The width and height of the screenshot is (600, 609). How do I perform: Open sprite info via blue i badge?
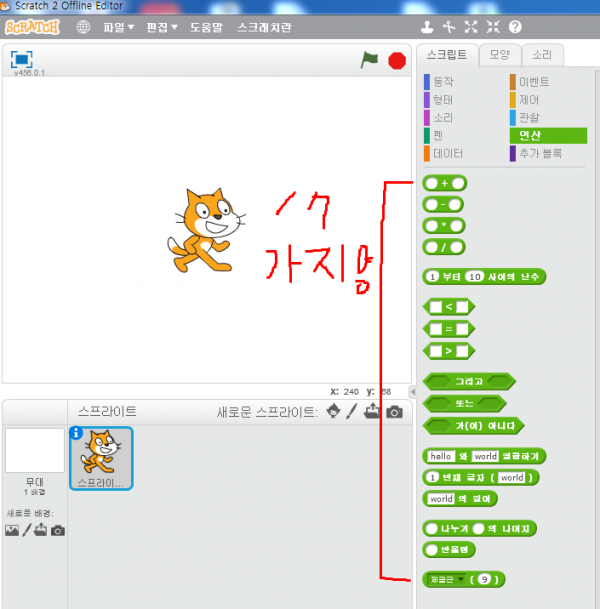tap(76, 433)
